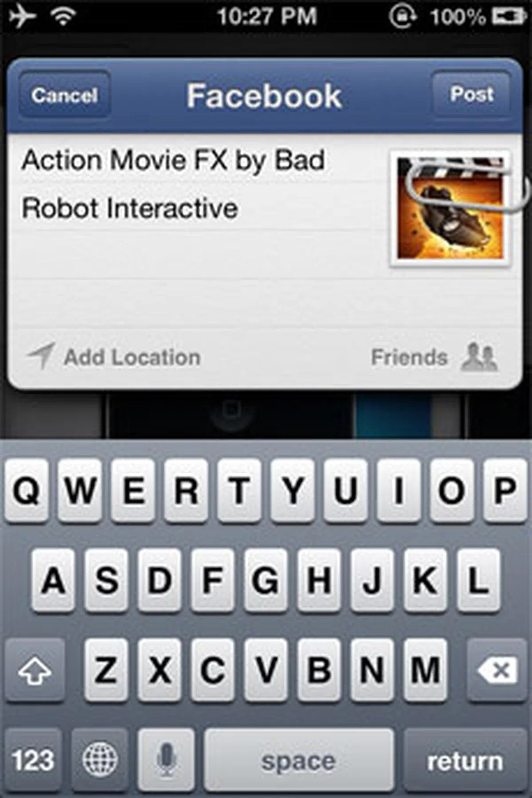The image size is (532, 798).
Task: Tap the Wi-Fi status icon
Action: tap(63, 17)
